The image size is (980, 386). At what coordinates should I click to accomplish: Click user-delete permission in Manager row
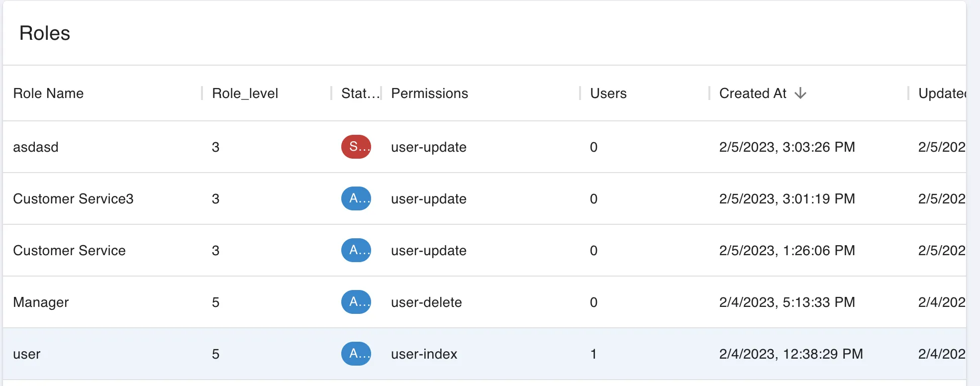(x=426, y=302)
